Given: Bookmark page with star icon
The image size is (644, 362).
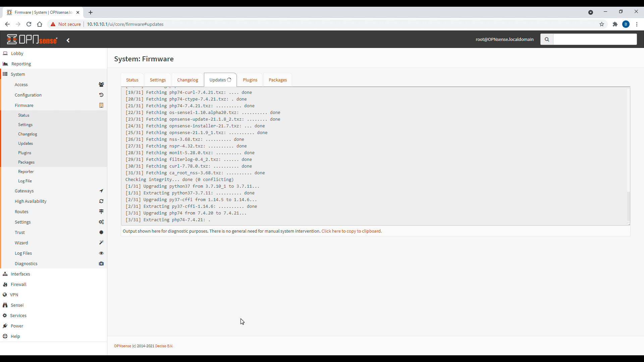Looking at the screenshot, I should [x=602, y=24].
